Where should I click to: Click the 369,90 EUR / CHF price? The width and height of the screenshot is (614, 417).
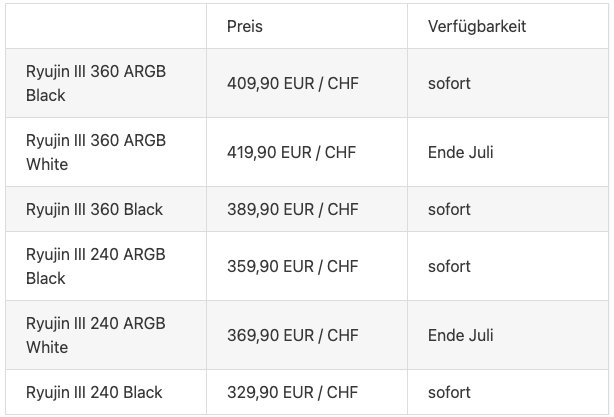tap(293, 335)
